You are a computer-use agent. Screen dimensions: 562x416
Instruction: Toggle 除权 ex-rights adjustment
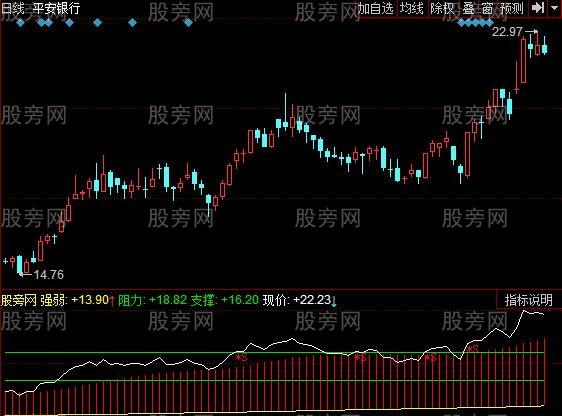pyautogui.click(x=442, y=8)
